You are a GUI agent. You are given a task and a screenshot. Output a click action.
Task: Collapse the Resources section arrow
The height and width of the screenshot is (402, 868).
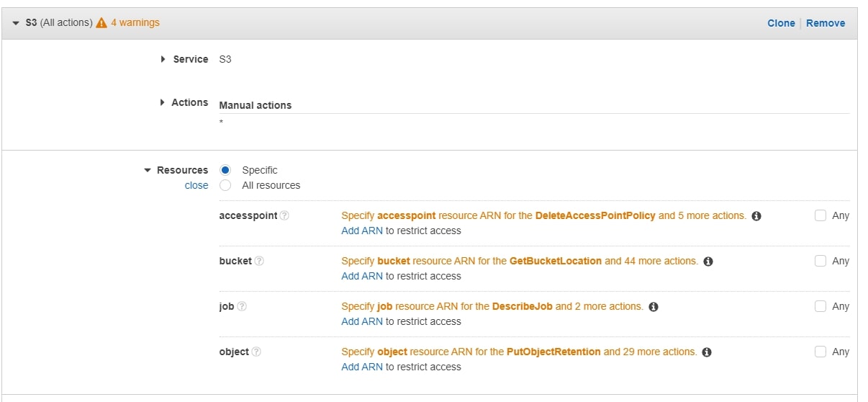point(148,170)
